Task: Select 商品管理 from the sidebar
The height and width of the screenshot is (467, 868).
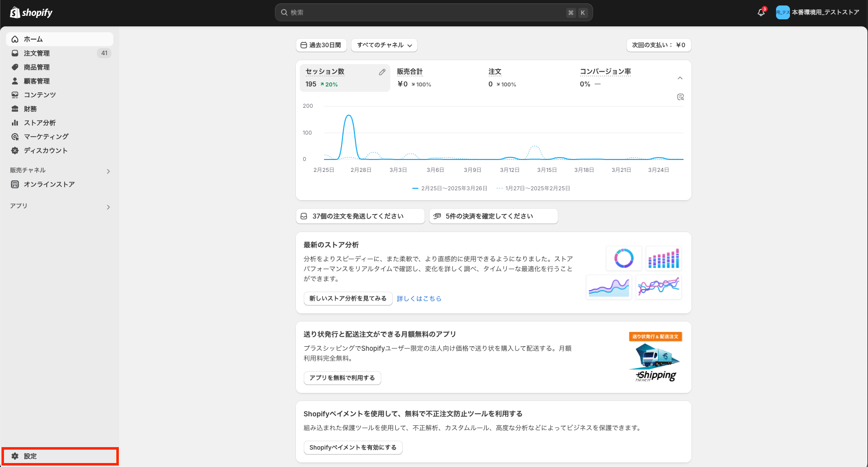Action: pos(36,67)
